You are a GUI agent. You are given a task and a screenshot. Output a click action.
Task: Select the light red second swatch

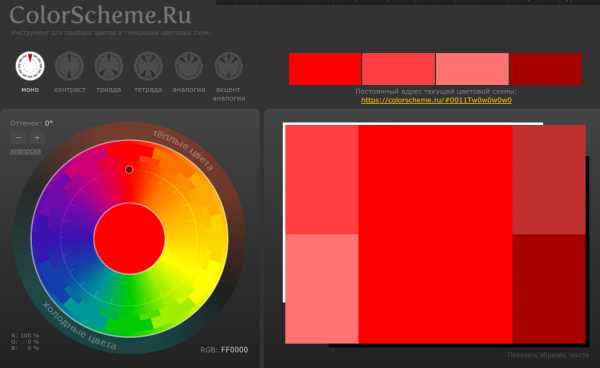click(398, 69)
